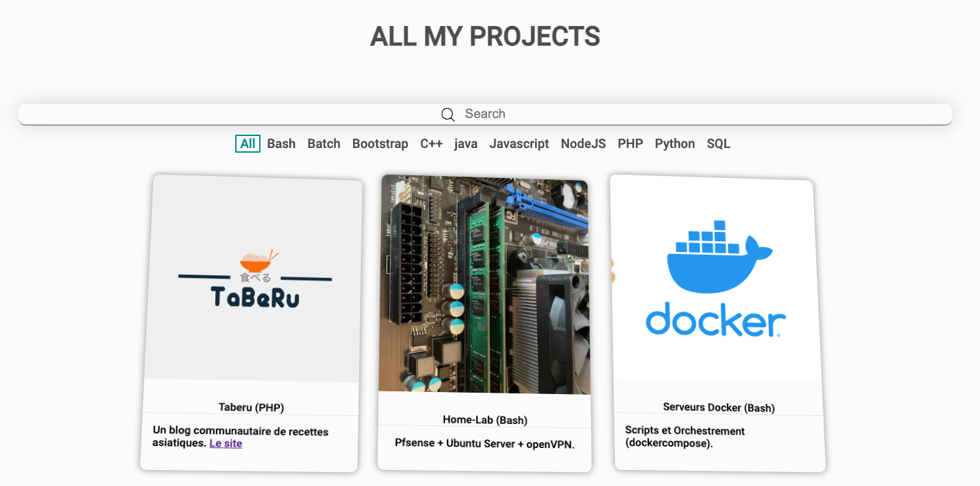The height and width of the screenshot is (486, 980).
Task: Click the Scripts et Orchestrement description
Action: [x=685, y=437]
